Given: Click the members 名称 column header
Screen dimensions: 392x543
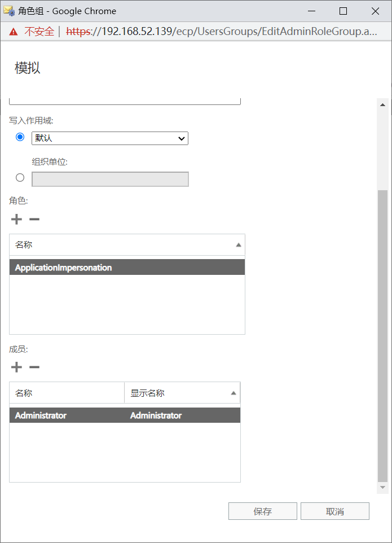Looking at the screenshot, I should click(x=67, y=393).
